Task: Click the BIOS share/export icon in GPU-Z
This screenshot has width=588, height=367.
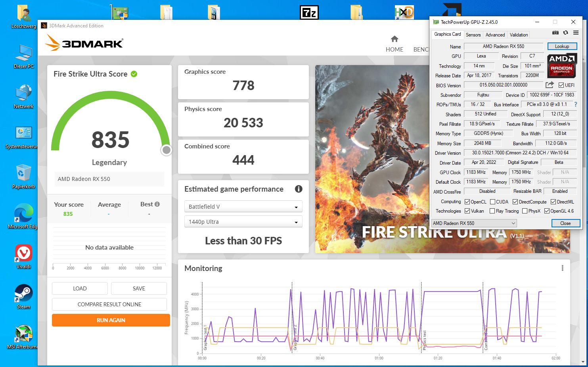Action: 550,85
